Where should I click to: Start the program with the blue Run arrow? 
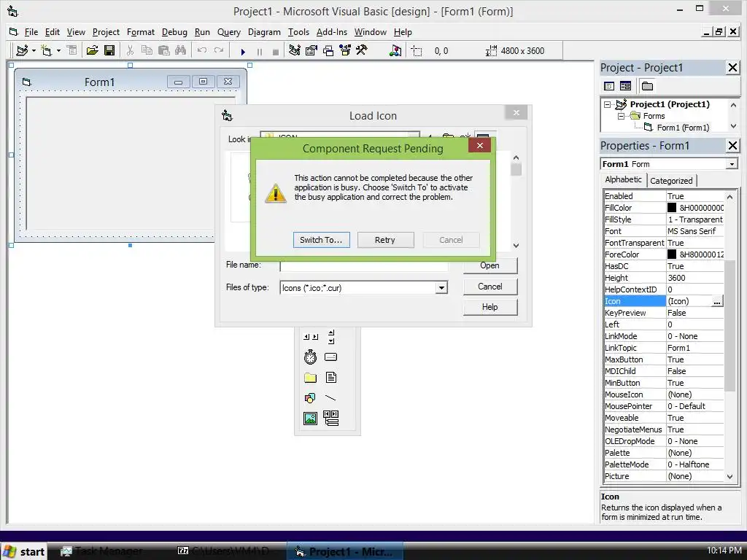click(x=243, y=52)
